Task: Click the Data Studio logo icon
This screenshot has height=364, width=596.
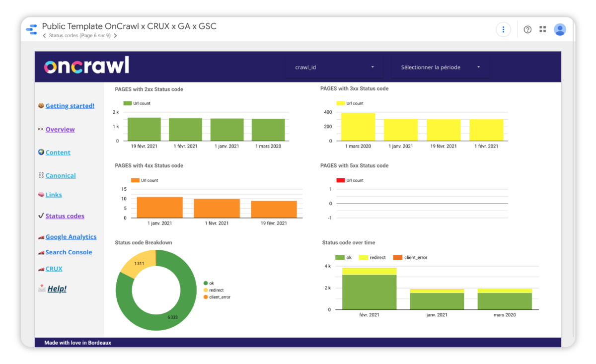Action: (31, 29)
